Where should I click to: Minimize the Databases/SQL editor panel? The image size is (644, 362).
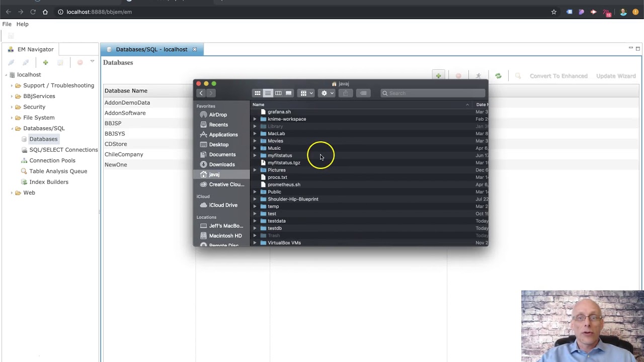click(630, 48)
